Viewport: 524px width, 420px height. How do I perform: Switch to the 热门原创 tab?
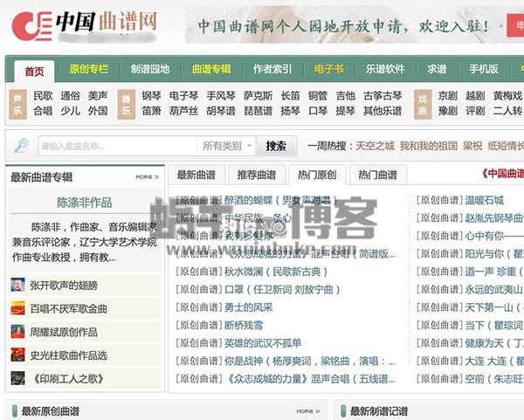coord(317,175)
